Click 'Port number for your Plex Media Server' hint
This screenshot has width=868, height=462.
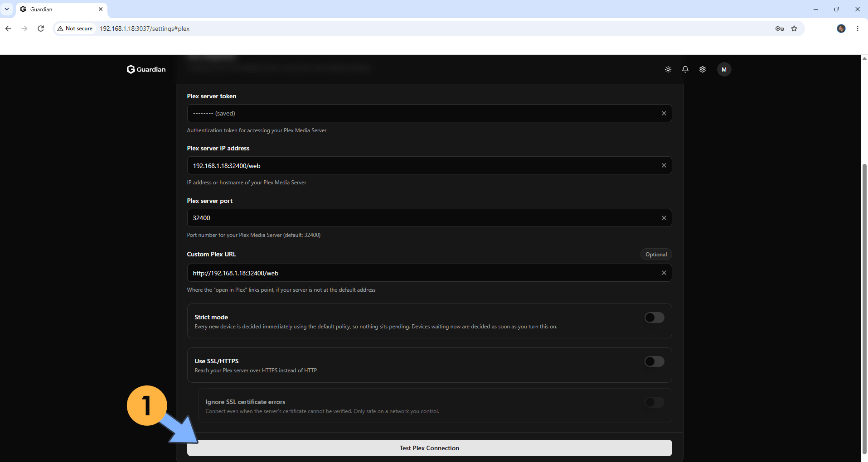(254, 235)
